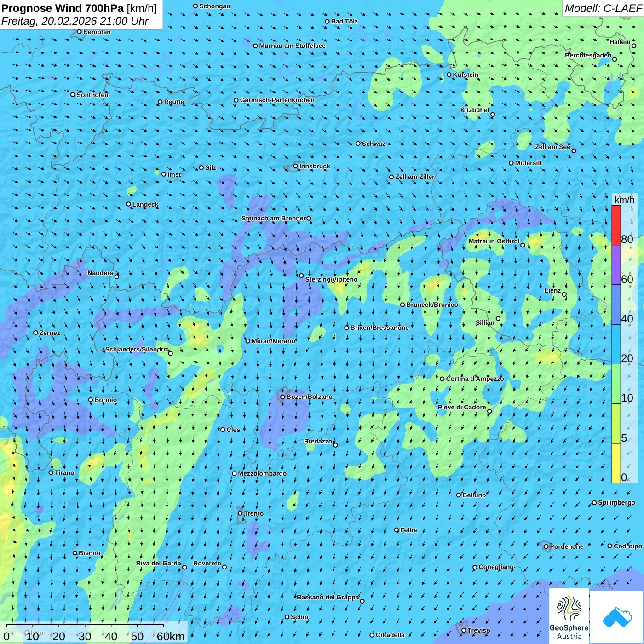Click the Kempten city marker dot
Image resolution: width=644 pixels, height=644 pixels.
80,32
